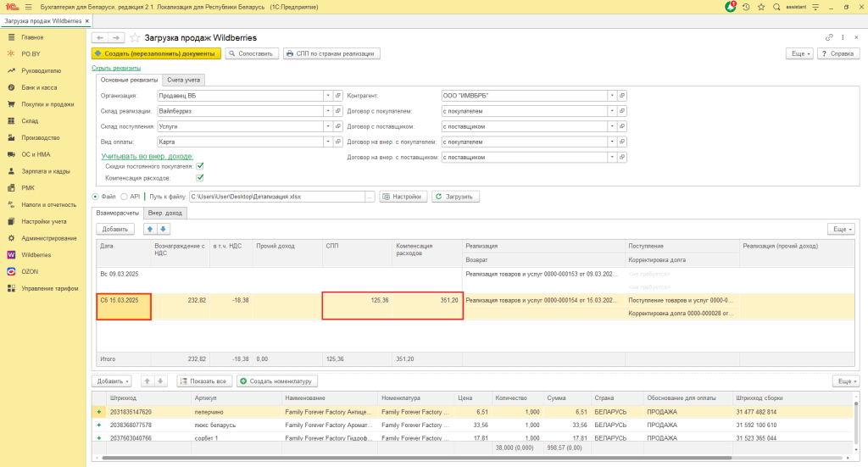Viewport: 868px width, 467px height.
Task: Click Реализация товаров и услуг 0000-000154 cell
Action: coord(543,300)
